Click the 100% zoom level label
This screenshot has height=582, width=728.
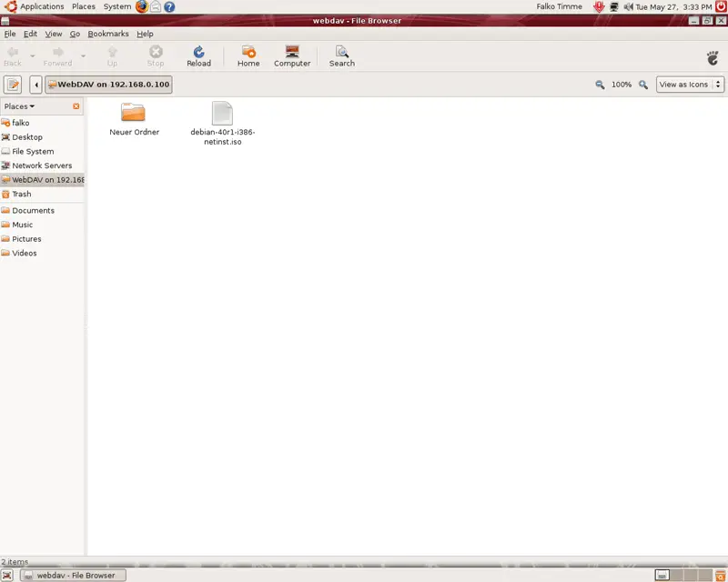pyautogui.click(x=622, y=85)
